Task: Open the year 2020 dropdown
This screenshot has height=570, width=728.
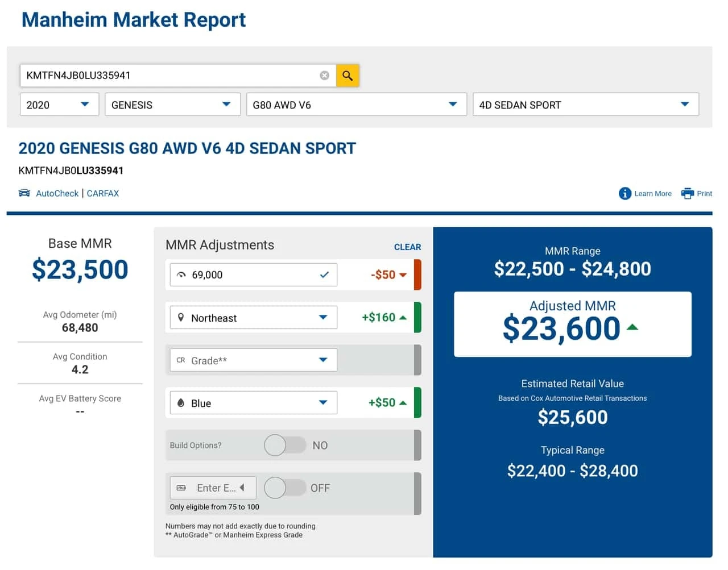Action: (x=59, y=105)
